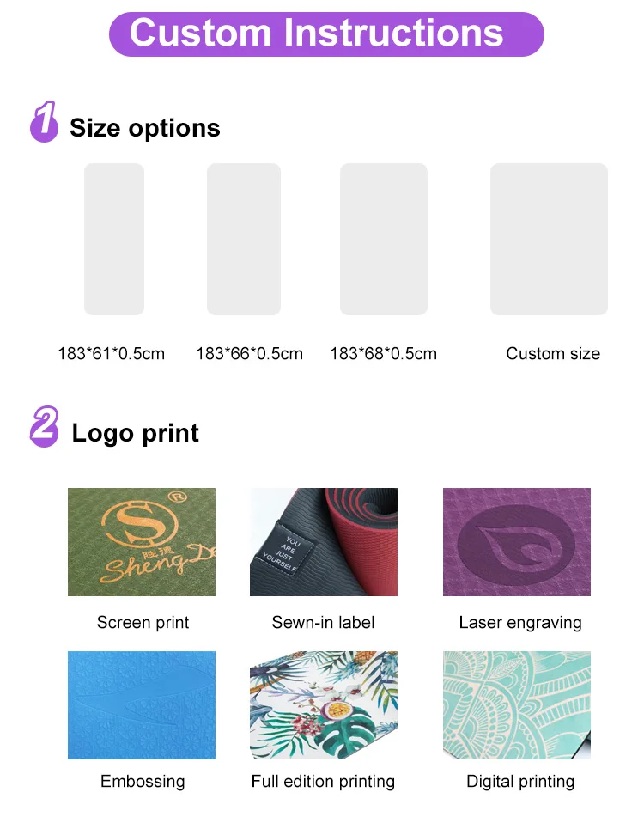
Task: Open the Full edition printing sample
Action: 324,705
